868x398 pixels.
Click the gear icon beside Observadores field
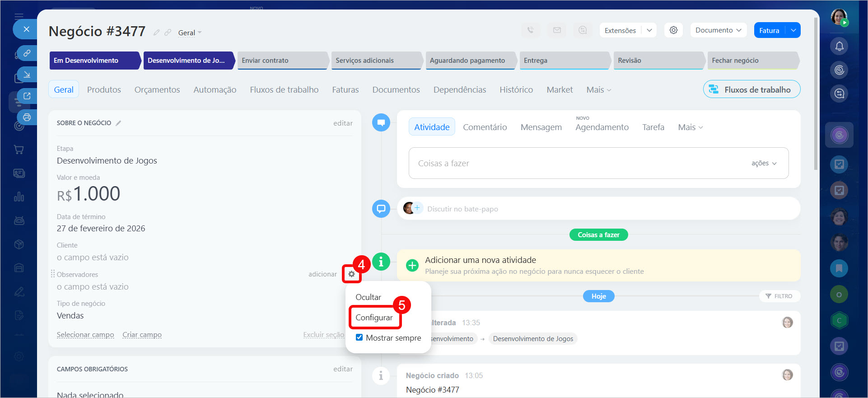tap(351, 274)
